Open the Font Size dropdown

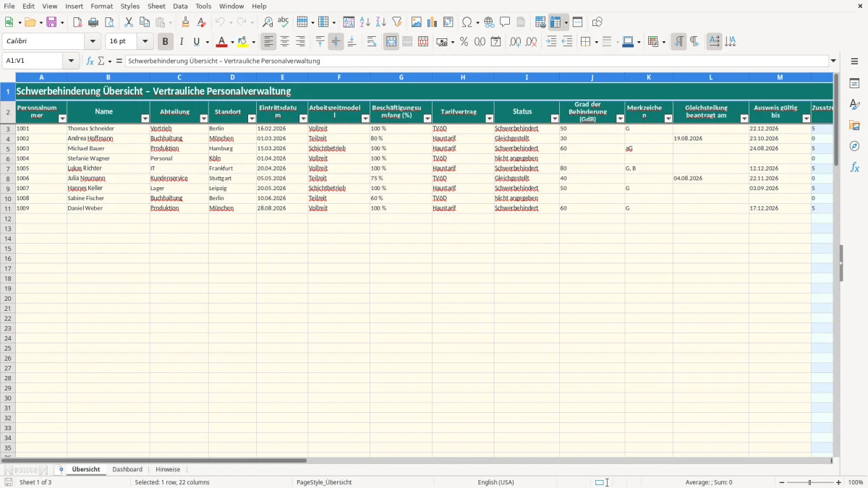pos(145,42)
